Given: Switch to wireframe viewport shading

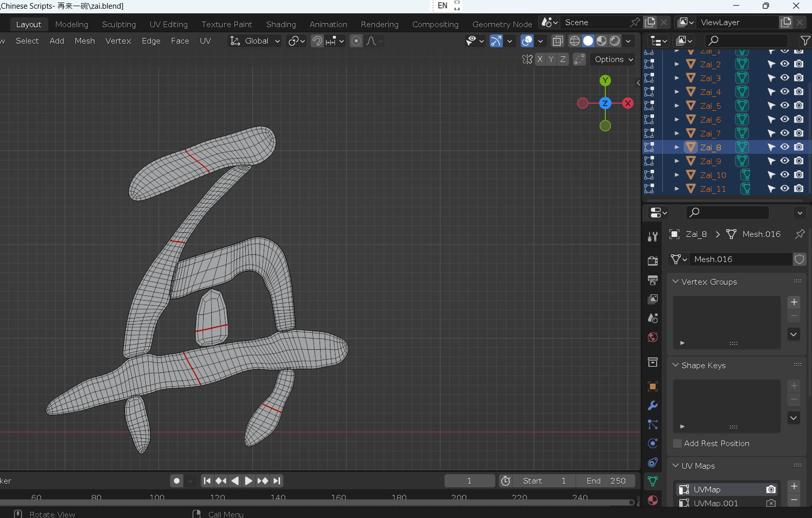Looking at the screenshot, I should [x=575, y=41].
